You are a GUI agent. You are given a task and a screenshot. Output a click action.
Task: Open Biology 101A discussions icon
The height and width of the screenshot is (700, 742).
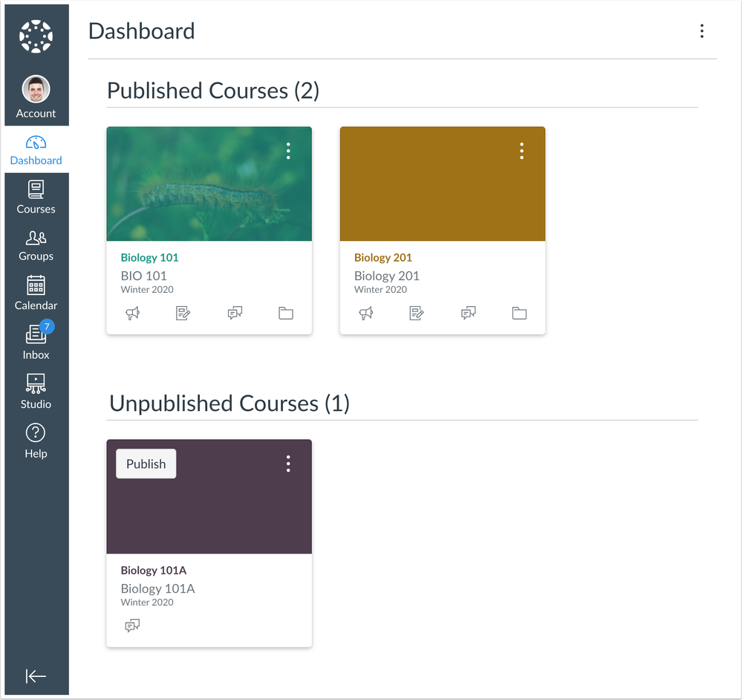(132, 625)
